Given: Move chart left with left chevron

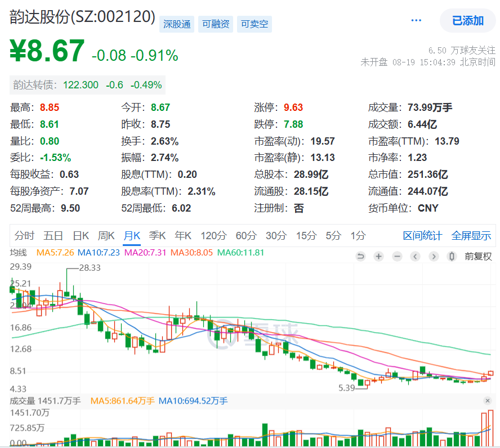Looking at the screenshot, I should [415, 256].
